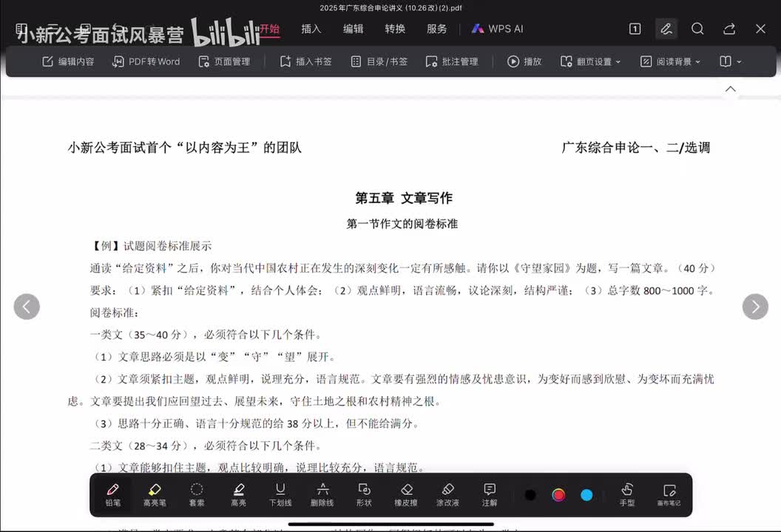Image resolution: width=781 pixels, height=532 pixels.
Task: Click the chapter heading 第五章 文章写作
Action: [x=404, y=198]
